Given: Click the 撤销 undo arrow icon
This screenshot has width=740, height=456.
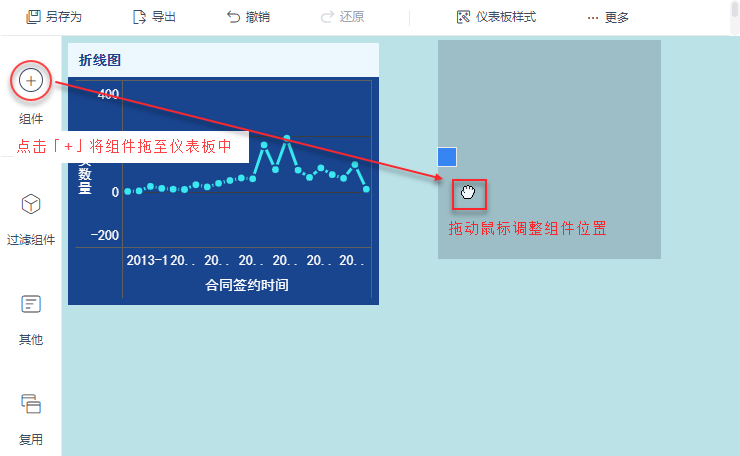Looking at the screenshot, I should pos(233,17).
